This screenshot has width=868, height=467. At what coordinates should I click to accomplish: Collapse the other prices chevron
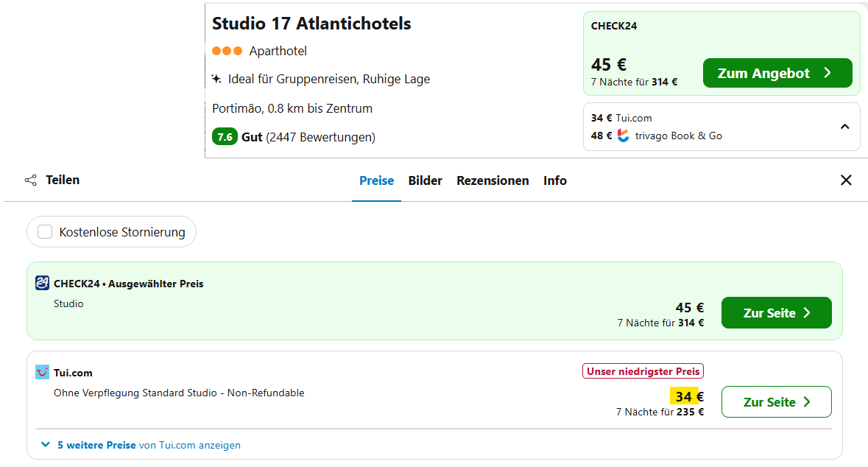(844, 127)
